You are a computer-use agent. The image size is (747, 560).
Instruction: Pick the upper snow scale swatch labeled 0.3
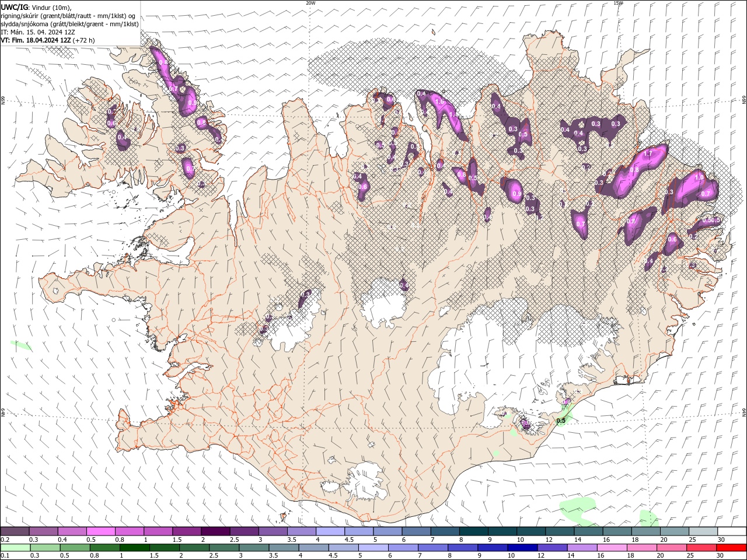[x=43, y=531]
